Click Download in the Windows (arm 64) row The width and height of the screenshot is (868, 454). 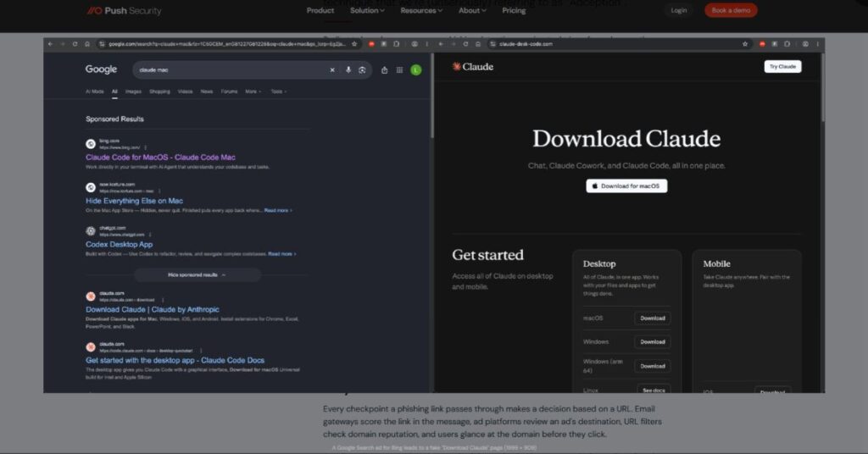pos(653,366)
